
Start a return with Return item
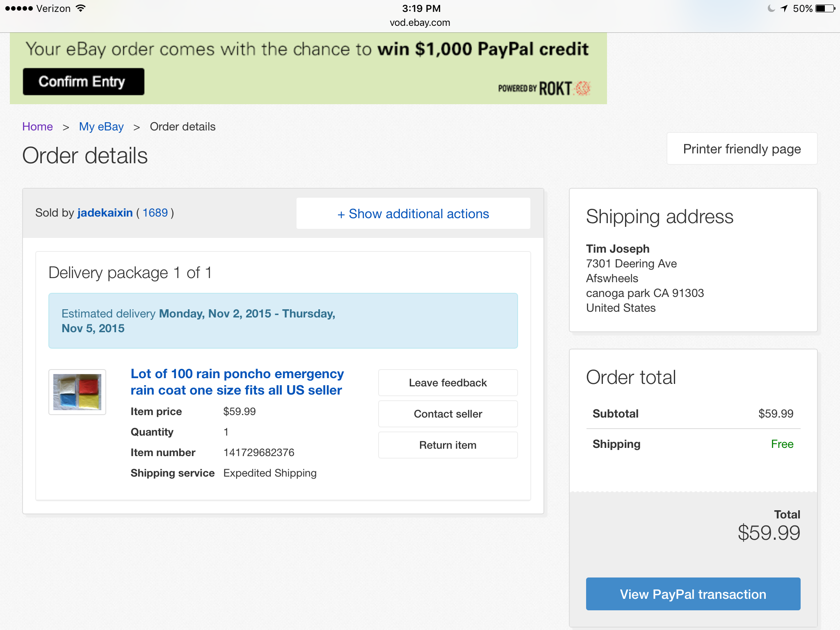click(447, 445)
